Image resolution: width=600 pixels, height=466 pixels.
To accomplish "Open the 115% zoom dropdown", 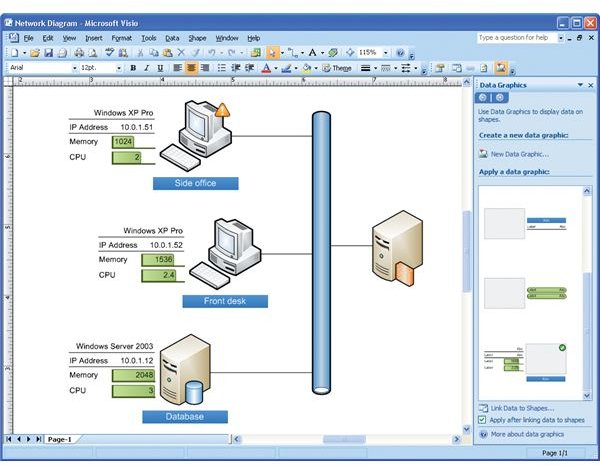I will (x=386, y=53).
